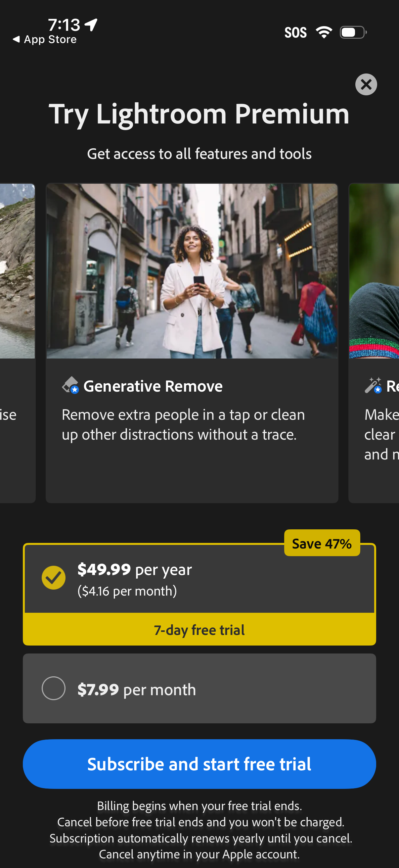Image resolution: width=399 pixels, height=868 pixels.
Task: Tap Subscribe and start free trial
Action: tap(199, 764)
